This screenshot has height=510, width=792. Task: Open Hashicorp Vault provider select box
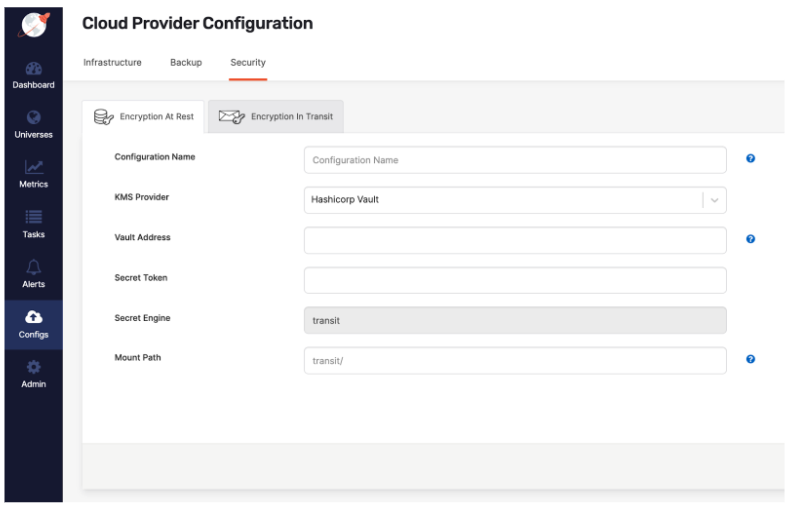500,200
